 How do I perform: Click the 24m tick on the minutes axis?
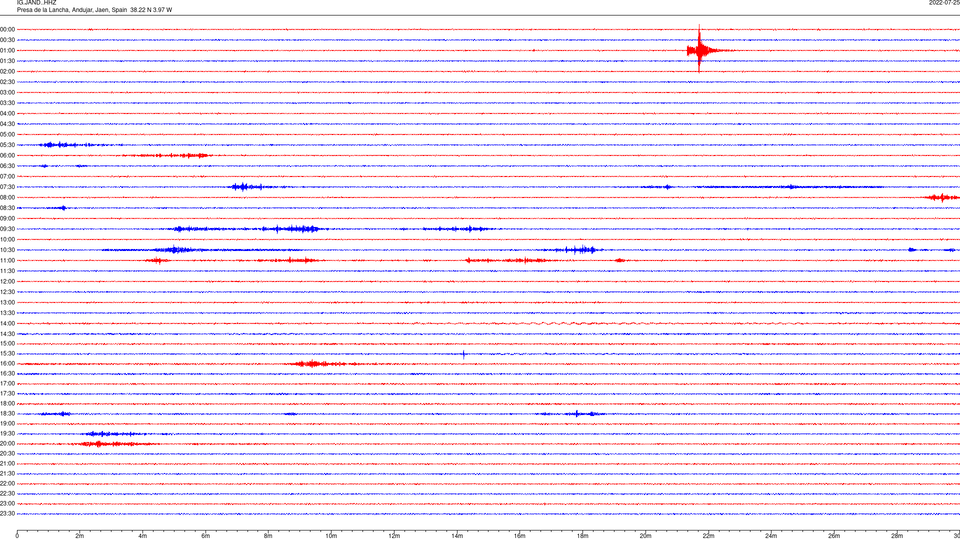(771, 536)
